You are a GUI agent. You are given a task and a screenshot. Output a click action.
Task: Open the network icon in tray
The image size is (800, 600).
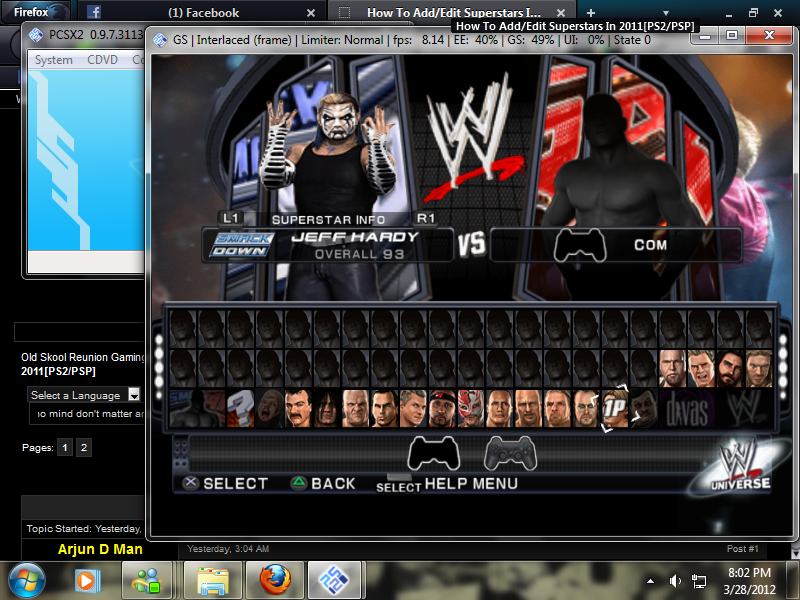pos(698,581)
